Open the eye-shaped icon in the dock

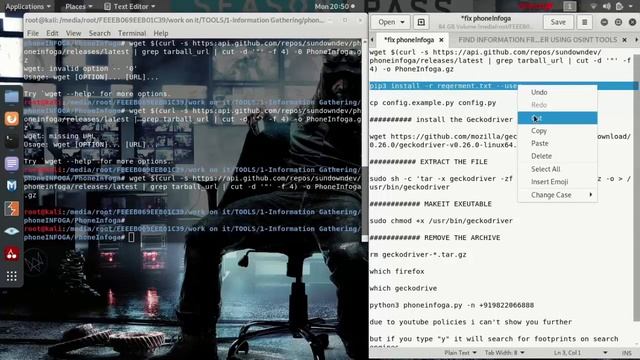tap(11, 231)
